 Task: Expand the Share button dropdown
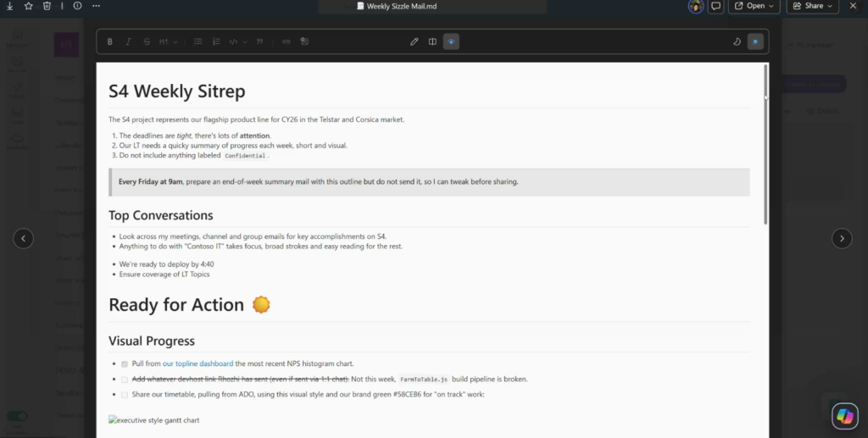830,6
